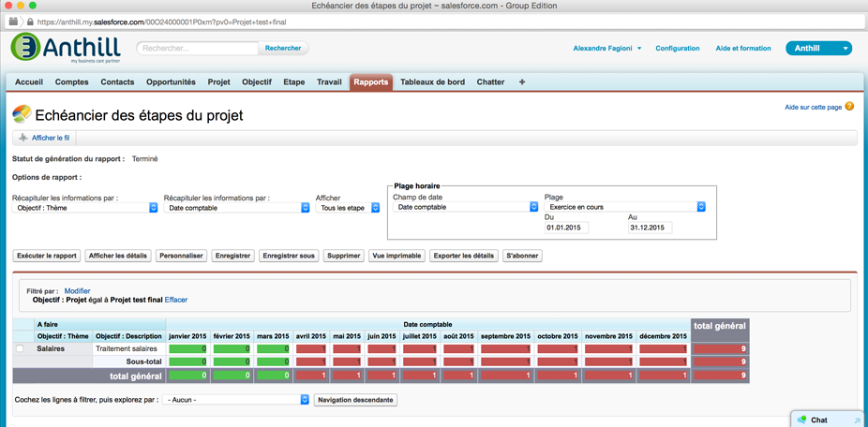
Task: Open Aide et formation link
Action: point(743,48)
